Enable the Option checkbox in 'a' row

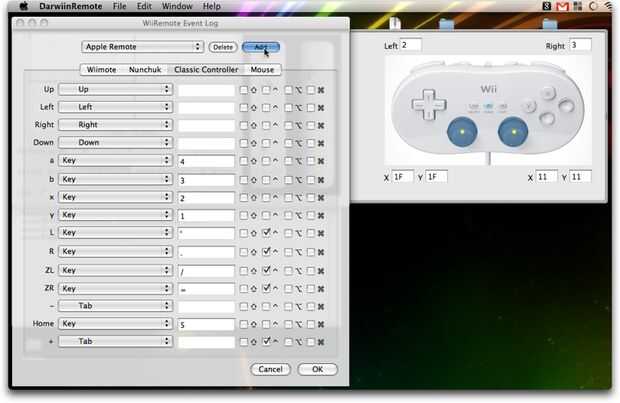(x=288, y=161)
